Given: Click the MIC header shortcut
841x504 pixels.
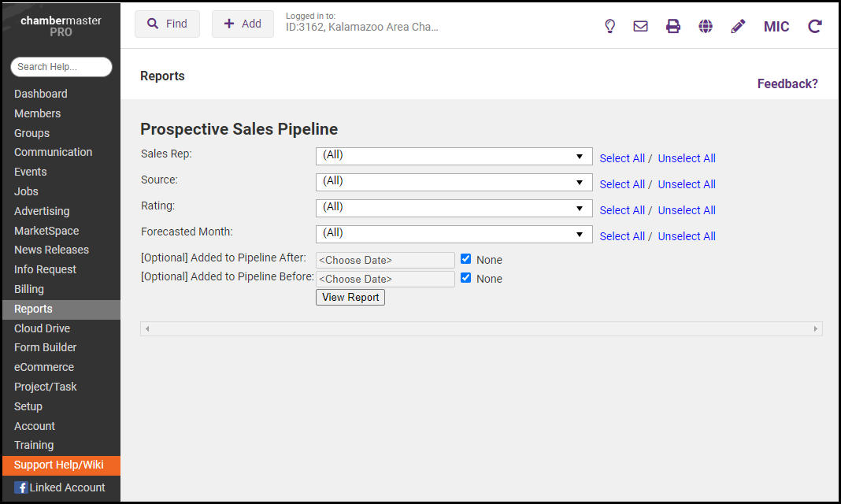Looking at the screenshot, I should [776, 26].
